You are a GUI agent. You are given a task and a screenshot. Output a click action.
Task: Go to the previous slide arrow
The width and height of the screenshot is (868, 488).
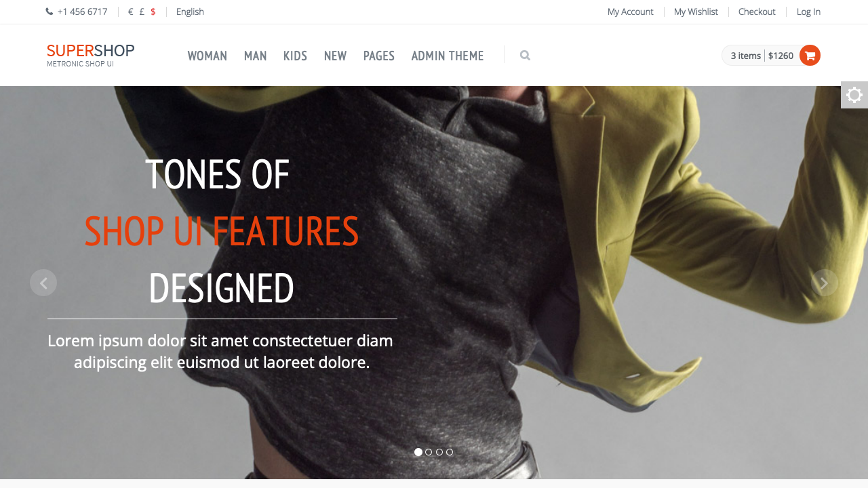tap(43, 283)
